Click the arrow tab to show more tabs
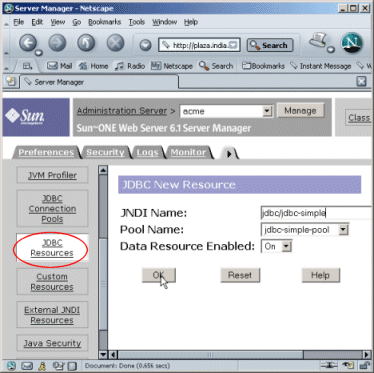This screenshot has width=374, height=373. [x=229, y=153]
